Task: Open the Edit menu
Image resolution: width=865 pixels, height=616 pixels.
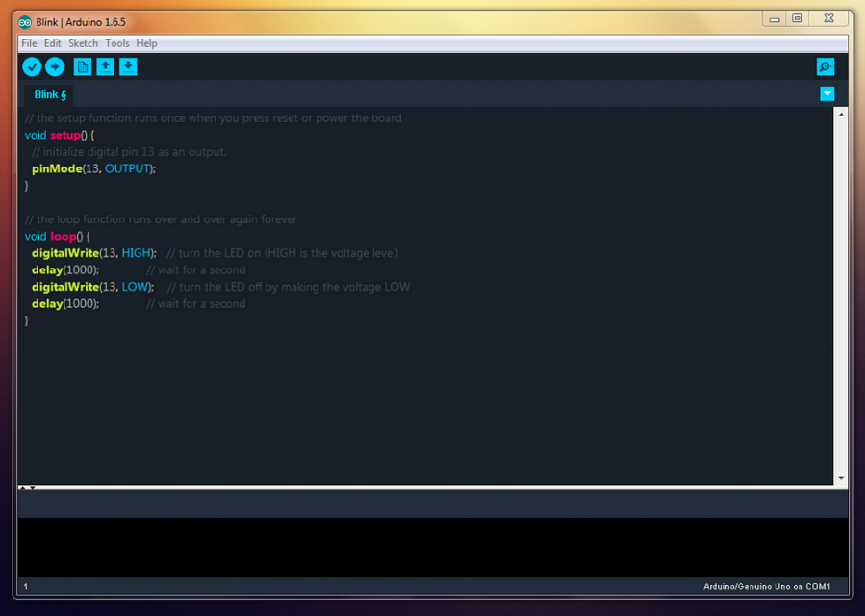Action: click(x=52, y=43)
